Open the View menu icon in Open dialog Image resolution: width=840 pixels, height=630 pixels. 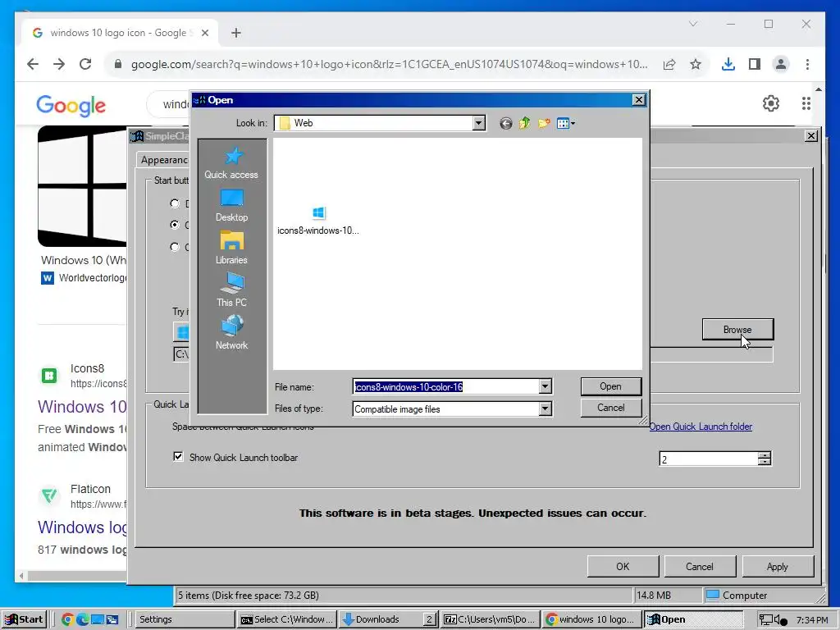coord(566,124)
